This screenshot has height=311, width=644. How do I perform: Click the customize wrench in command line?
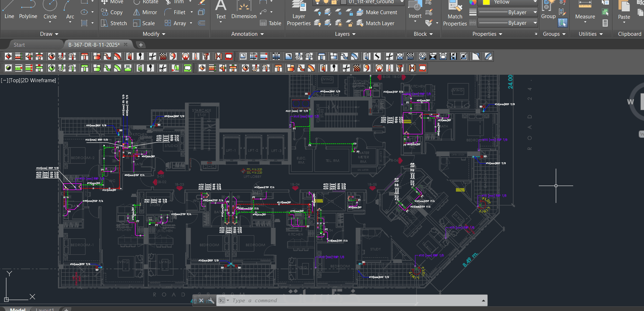pos(211,300)
